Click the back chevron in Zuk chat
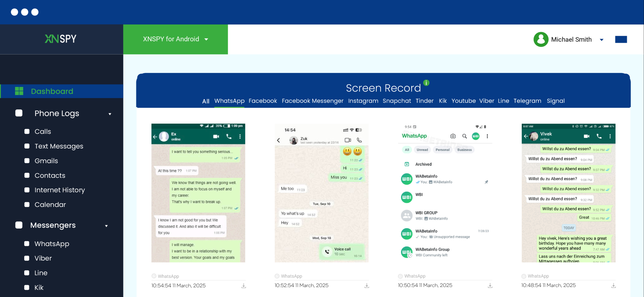The width and height of the screenshot is (644, 297). 278,140
